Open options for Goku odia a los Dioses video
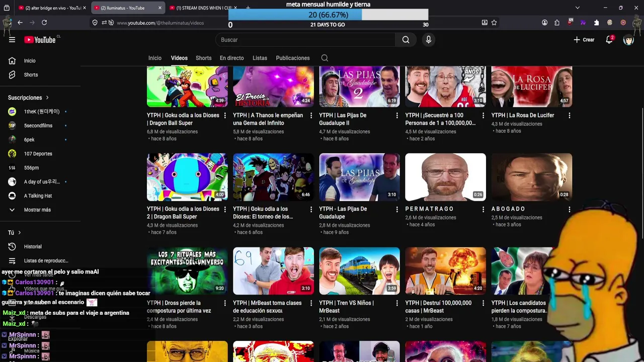The image size is (644, 362). [225, 116]
